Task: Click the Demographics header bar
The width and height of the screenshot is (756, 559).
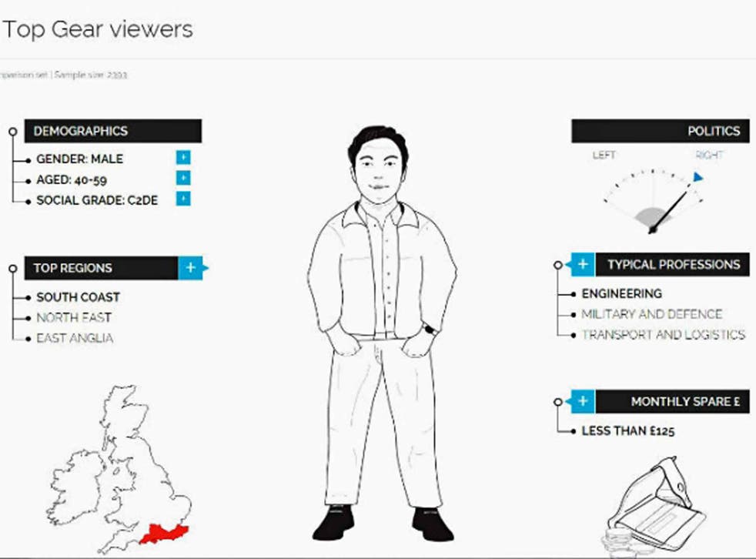Action: click(113, 131)
